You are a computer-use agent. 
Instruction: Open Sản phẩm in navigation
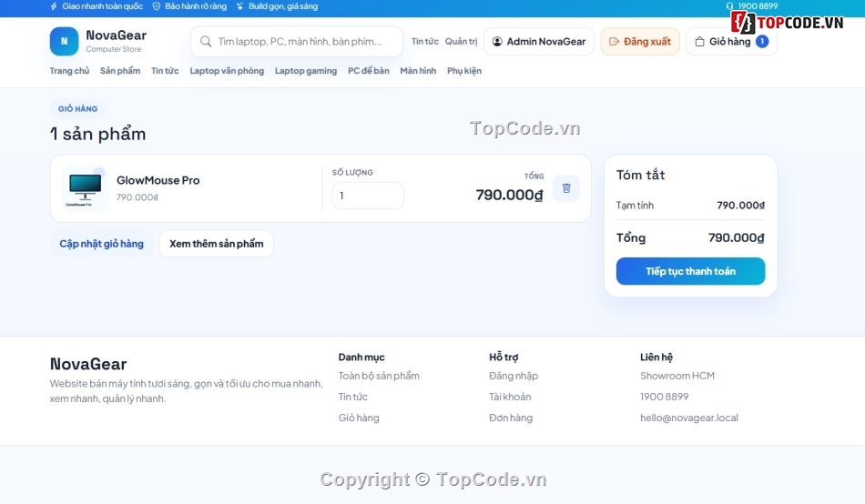(x=120, y=71)
